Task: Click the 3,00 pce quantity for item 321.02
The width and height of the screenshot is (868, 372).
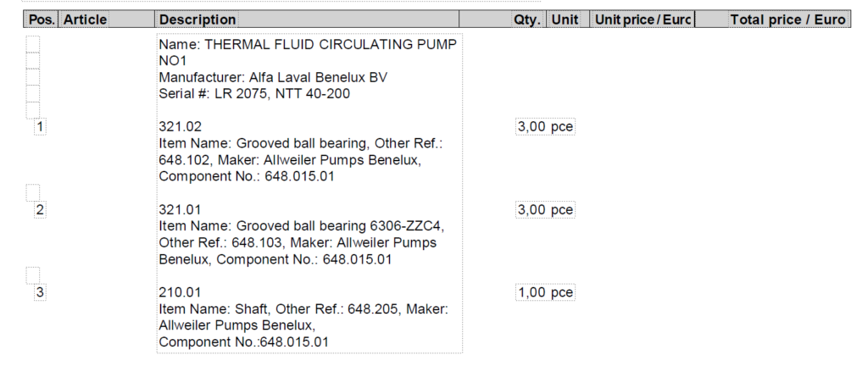Action: 545,127
